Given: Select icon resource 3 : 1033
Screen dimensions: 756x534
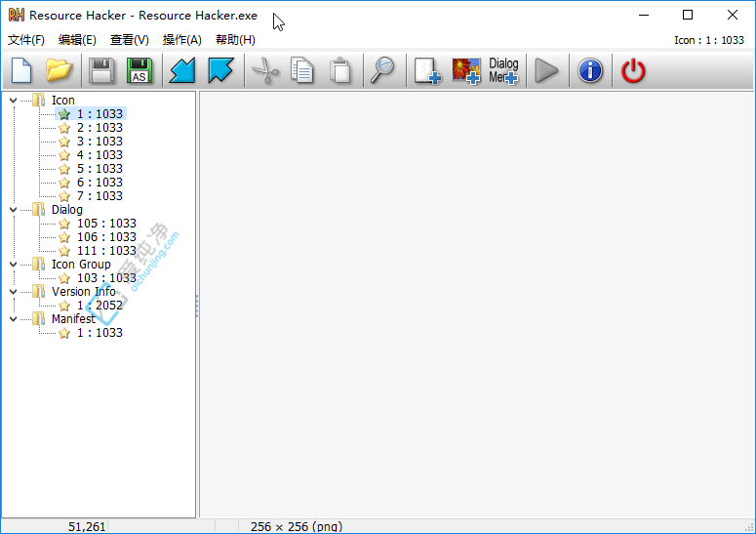Looking at the screenshot, I should tap(99, 142).
